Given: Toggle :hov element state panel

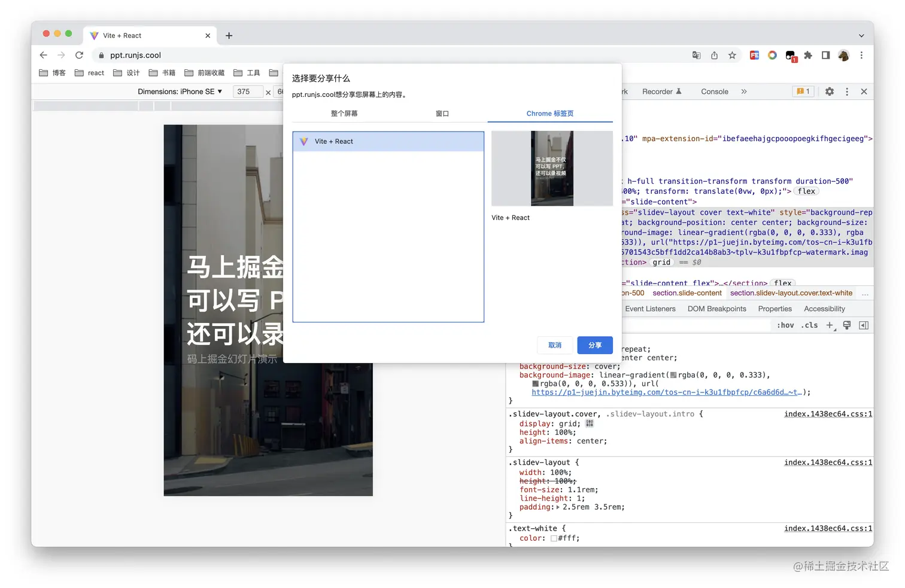Looking at the screenshot, I should [785, 325].
